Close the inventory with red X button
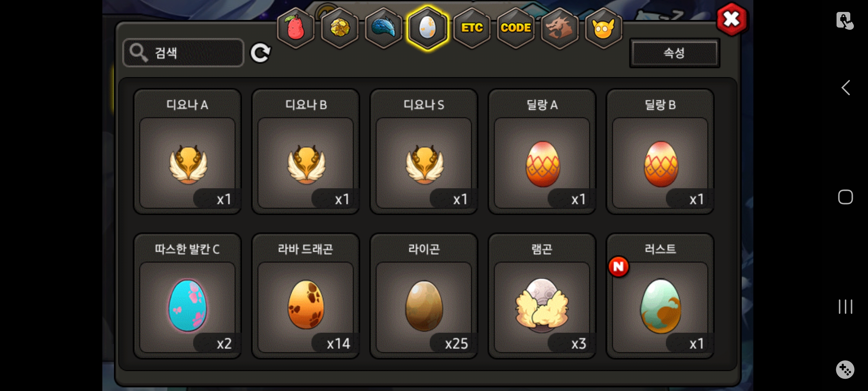Image resolution: width=868 pixels, height=391 pixels. click(x=732, y=20)
